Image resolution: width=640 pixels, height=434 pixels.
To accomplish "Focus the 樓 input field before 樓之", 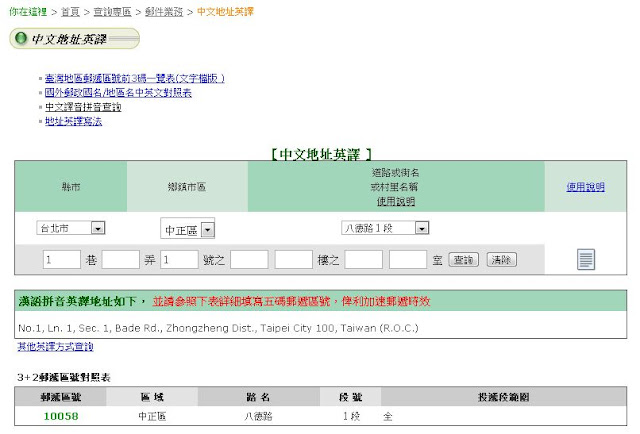I will 293,260.
